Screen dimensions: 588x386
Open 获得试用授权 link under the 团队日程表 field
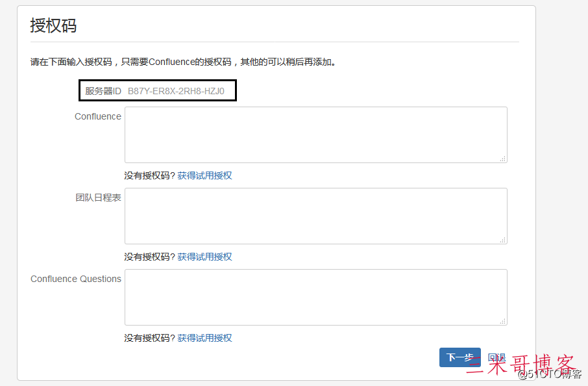coord(204,257)
